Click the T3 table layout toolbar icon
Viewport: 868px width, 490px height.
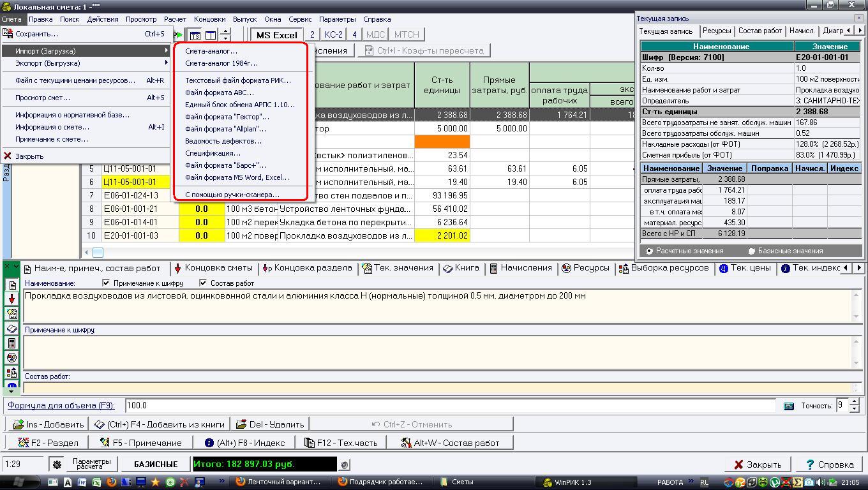(195, 35)
